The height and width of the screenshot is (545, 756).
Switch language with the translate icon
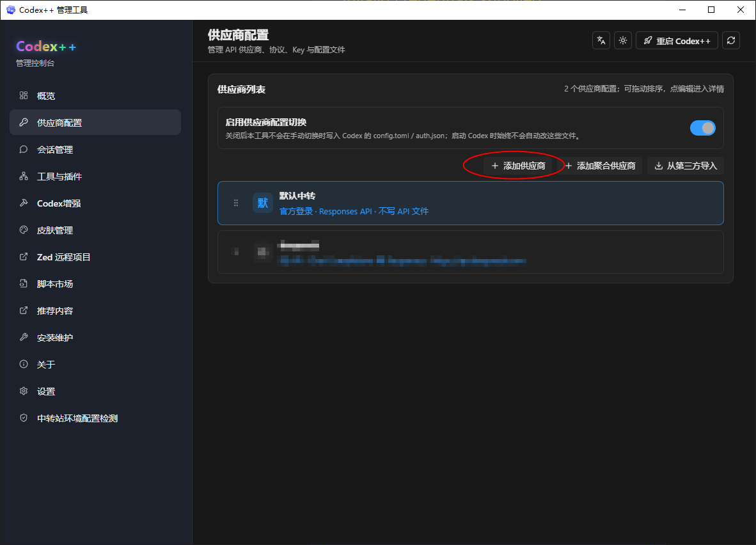tap(601, 40)
